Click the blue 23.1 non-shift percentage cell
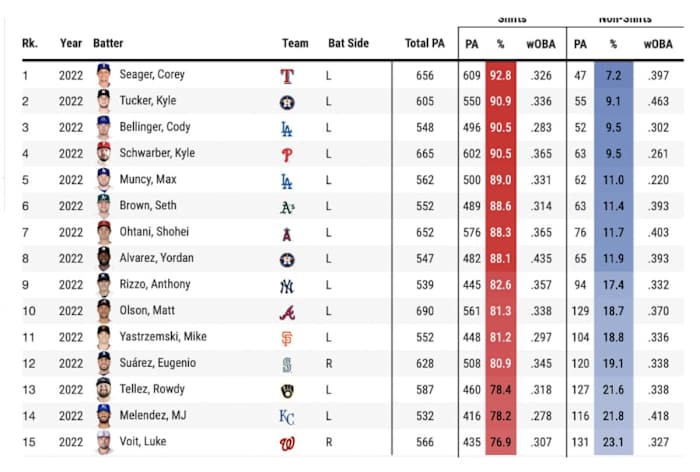Image resolution: width=700 pixels, height=472 pixels. 615,441
